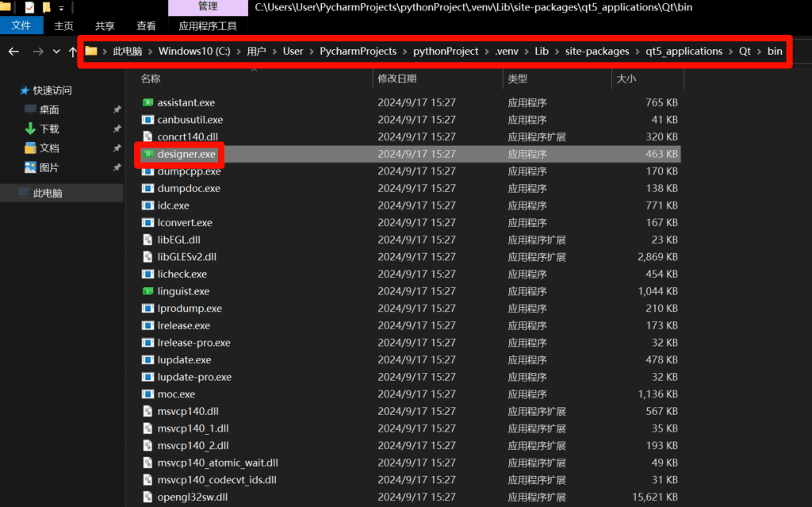Open recent locations dropdown next to up arrow
The width and height of the screenshot is (812, 507).
[55, 51]
